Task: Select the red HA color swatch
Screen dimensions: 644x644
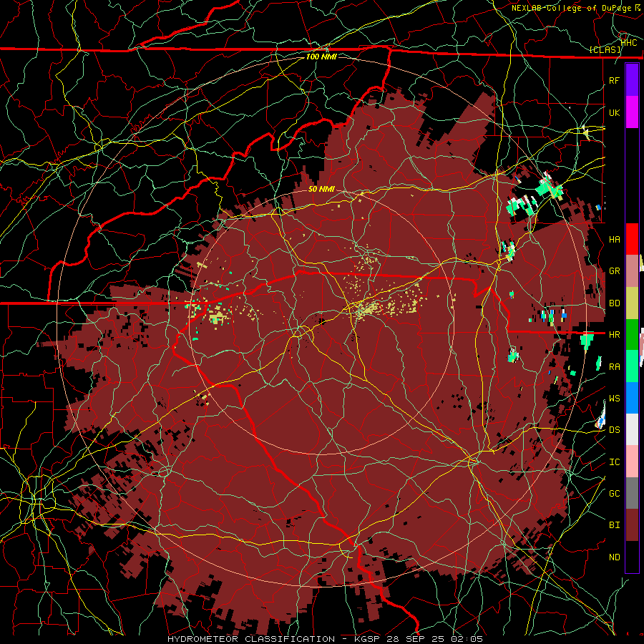Action: tap(632, 239)
